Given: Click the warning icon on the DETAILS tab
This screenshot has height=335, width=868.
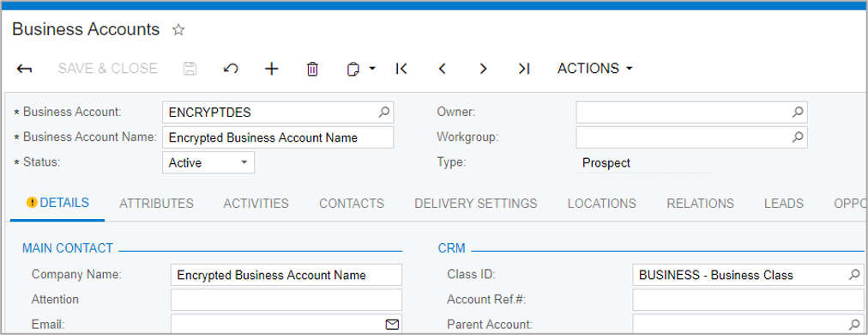Looking at the screenshot, I should point(32,203).
